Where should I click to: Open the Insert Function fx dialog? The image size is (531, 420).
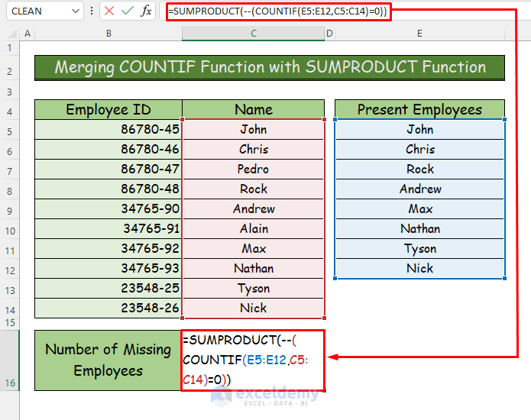tap(146, 11)
